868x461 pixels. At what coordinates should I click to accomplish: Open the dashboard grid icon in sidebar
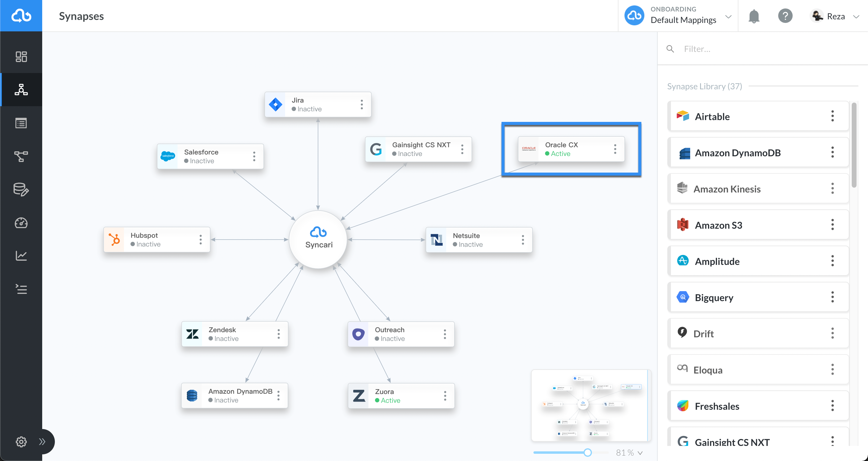[21, 56]
